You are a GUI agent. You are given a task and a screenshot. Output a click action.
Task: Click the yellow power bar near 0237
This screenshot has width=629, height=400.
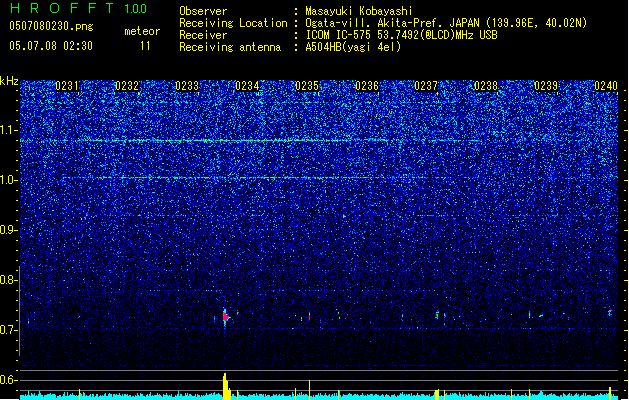tap(437, 394)
